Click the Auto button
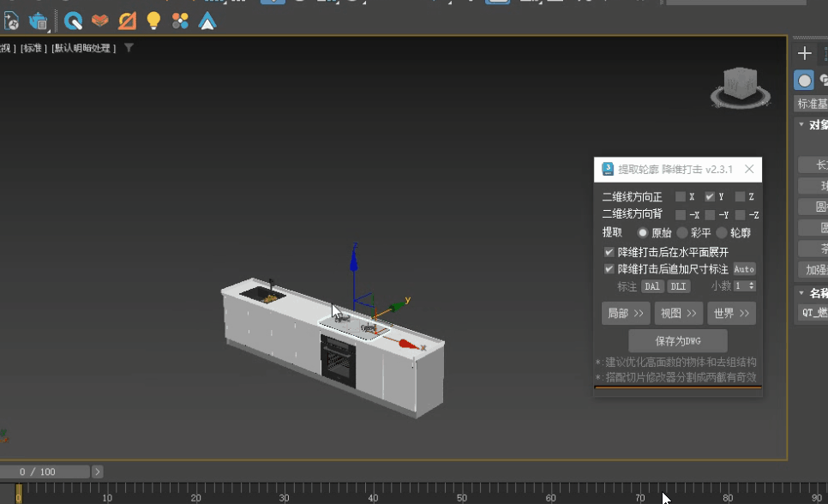828x504 pixels. click(x=744, y=269)
